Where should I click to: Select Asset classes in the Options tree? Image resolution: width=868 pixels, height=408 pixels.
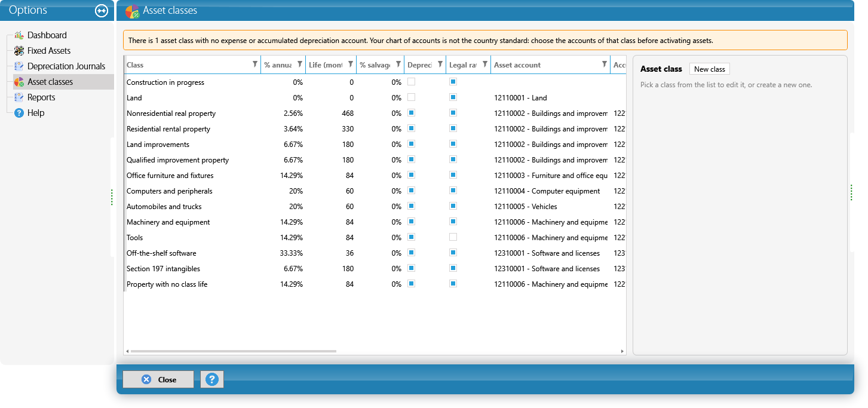[50, 82]
